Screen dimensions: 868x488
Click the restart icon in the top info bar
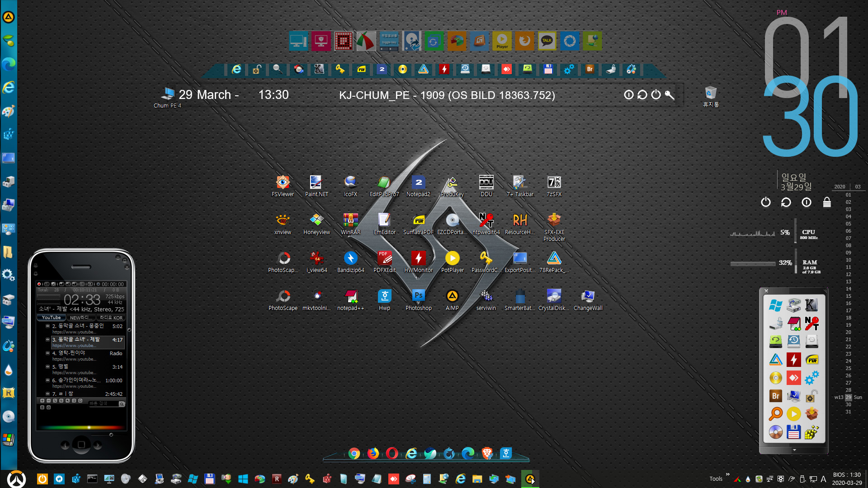(642, 95)
